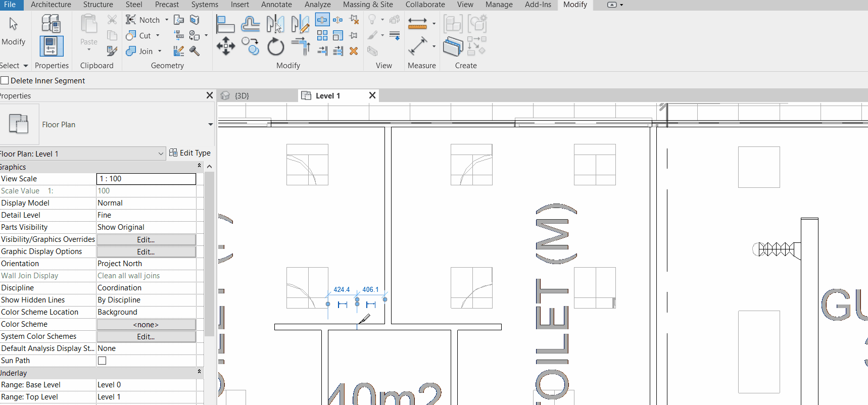Toggle the Properties palette icon

pyautogui.click(x=51, y=46)
